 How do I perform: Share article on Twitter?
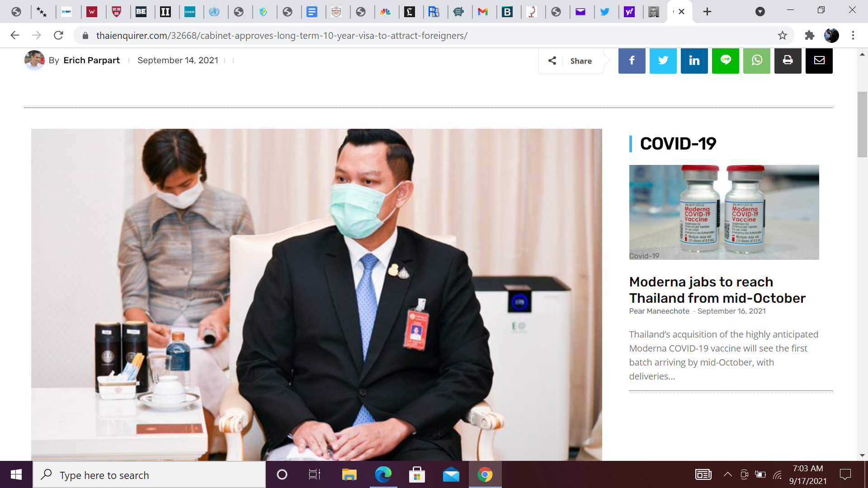[663, 61]
